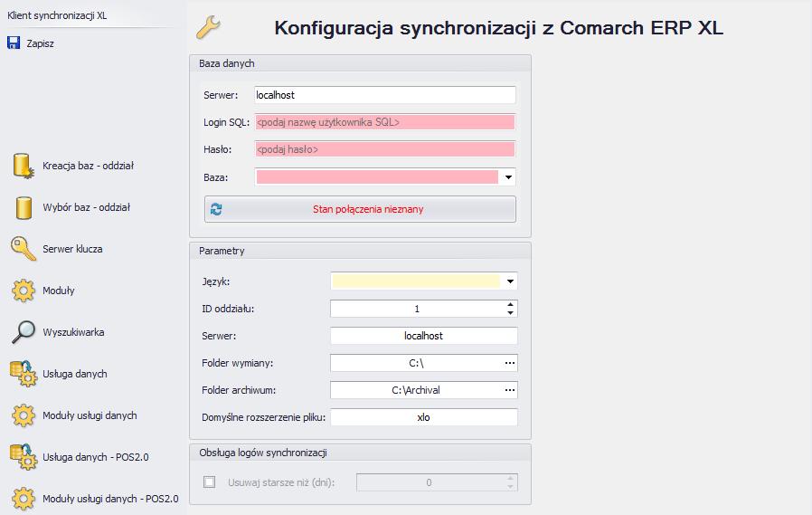This screenshot has width=812, height=515.
Task: Click the Moduły usługi danych gear icon
Action: [24, 415]
